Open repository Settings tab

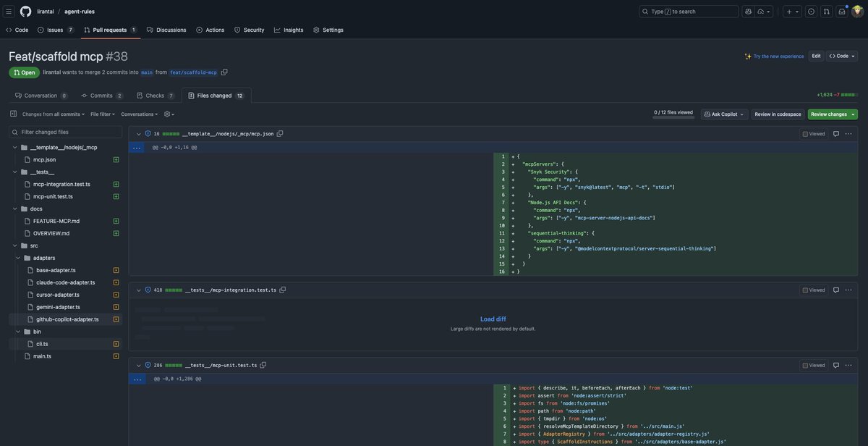coord(328,30)
